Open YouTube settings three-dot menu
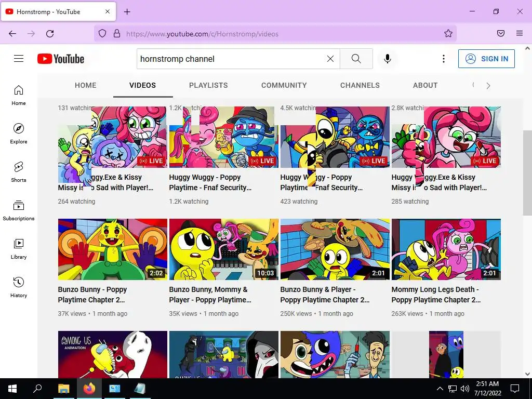The image size is (532, 399). [444, 59]
